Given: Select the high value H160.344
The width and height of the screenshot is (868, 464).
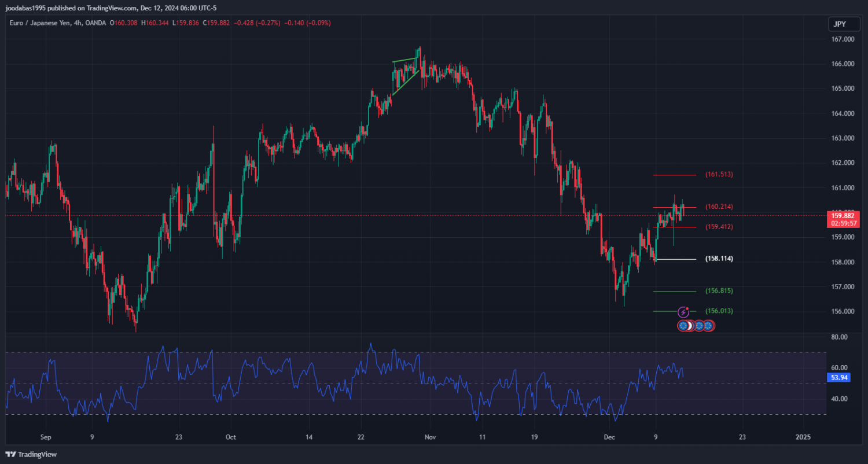Looking at the screenshot, I should 155,23.
